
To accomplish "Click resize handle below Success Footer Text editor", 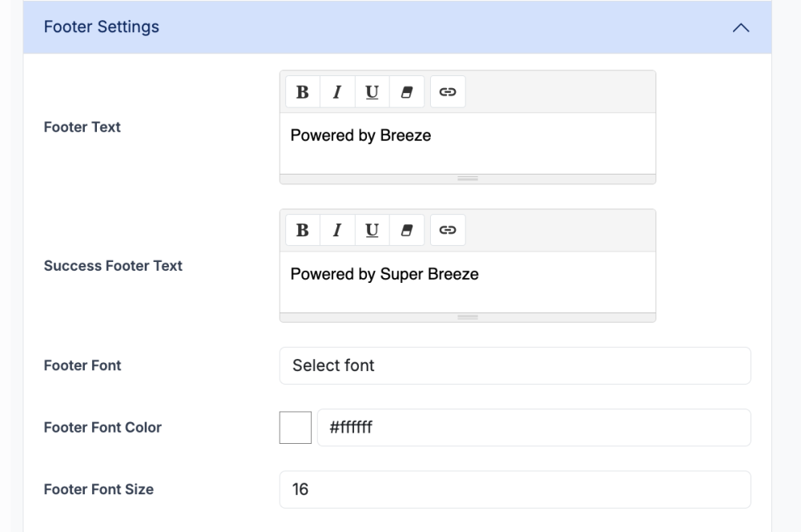I will pos(467,317).
